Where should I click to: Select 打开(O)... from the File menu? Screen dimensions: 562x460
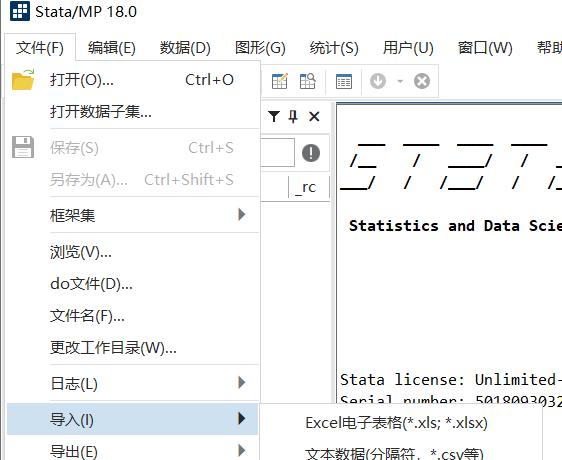click(133, 80)
